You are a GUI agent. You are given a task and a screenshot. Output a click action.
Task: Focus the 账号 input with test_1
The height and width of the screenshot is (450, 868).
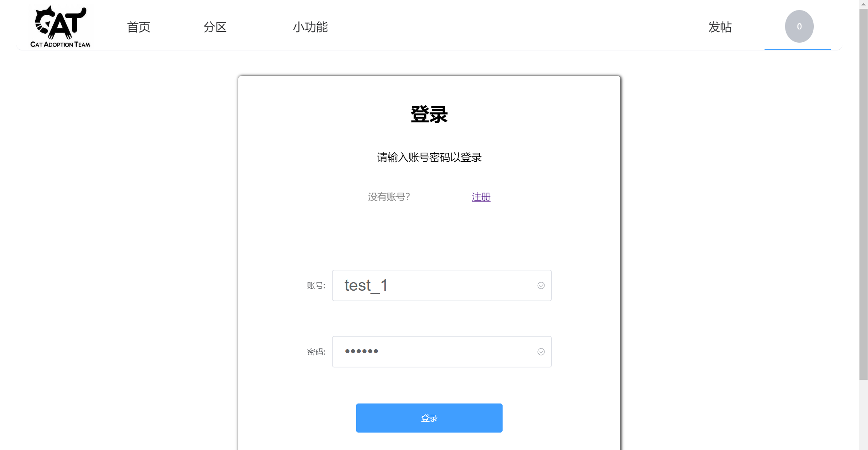click(x=434, y=286)
